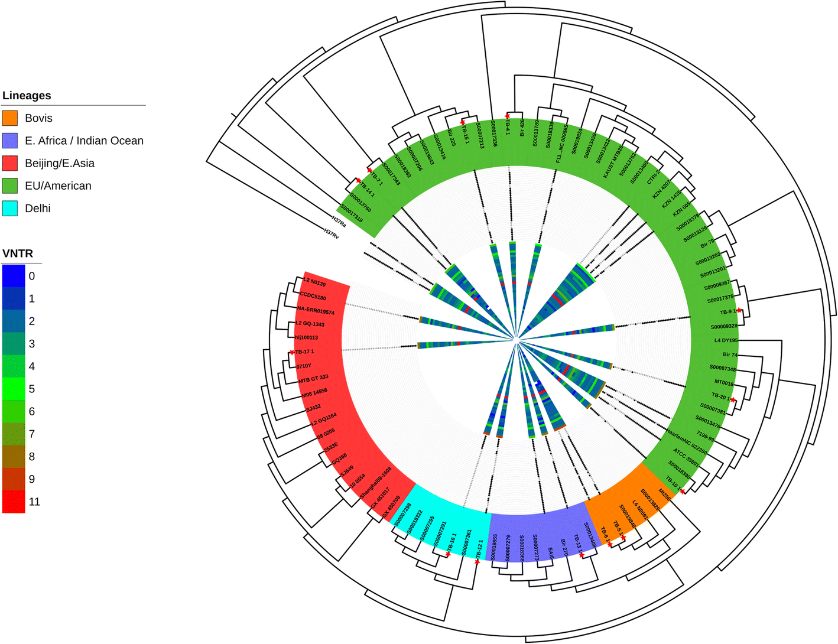The width and height of the screenshot is (838, 644).
Task: Click the cyan Delhi legend swatch
Action: [x=10, y=208]
